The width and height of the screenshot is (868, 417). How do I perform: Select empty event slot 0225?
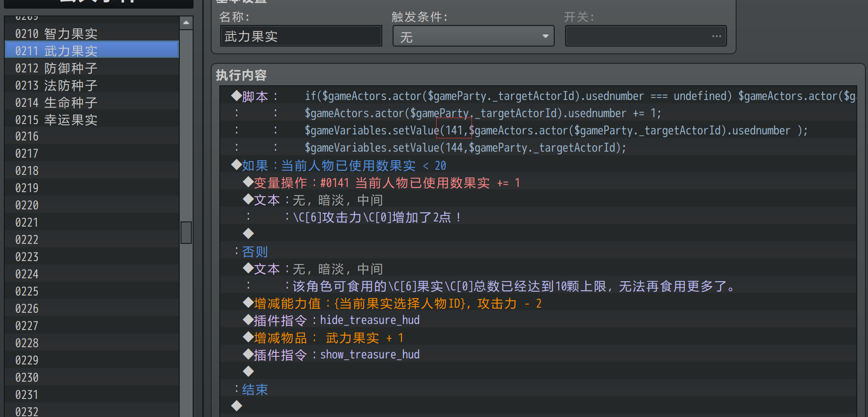(92, 291)
